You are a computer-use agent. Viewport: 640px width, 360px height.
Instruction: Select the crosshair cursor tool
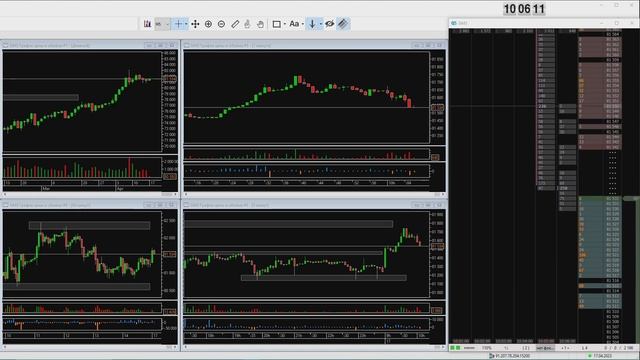[178, 24]
